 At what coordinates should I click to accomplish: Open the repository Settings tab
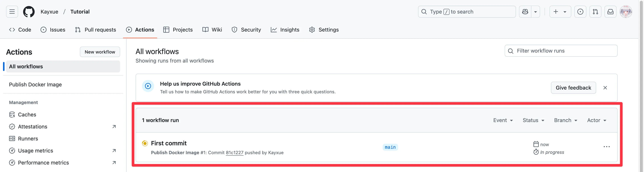[324, 30]
